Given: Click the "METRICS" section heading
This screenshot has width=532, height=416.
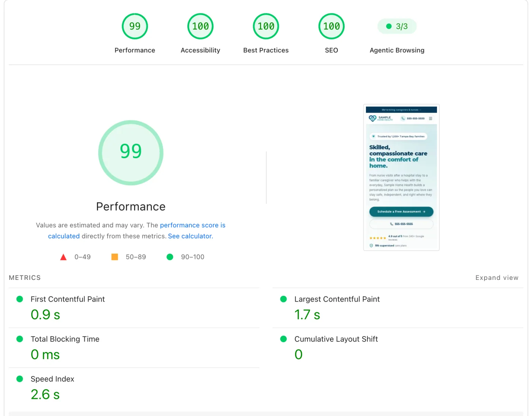Looking at the screenshot, I should [x=25, y=278].
